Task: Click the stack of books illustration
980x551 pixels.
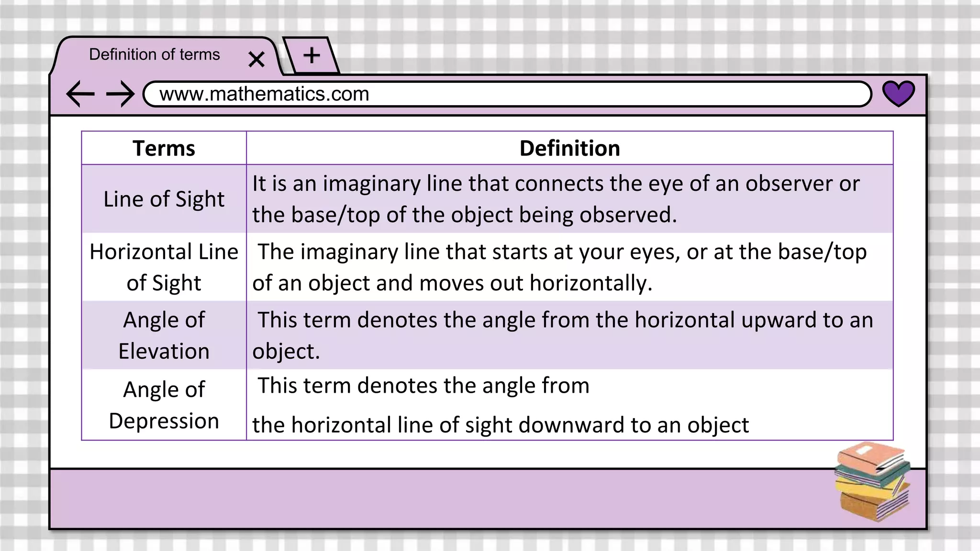Action: 872,482
